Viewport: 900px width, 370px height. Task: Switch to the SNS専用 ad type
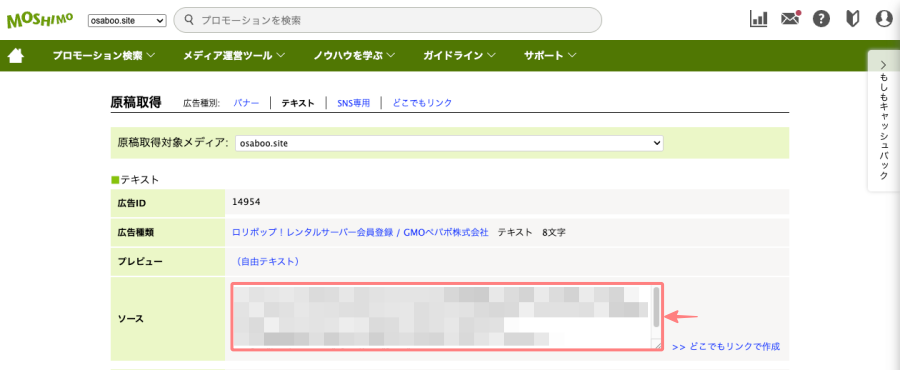coord(354,103)
